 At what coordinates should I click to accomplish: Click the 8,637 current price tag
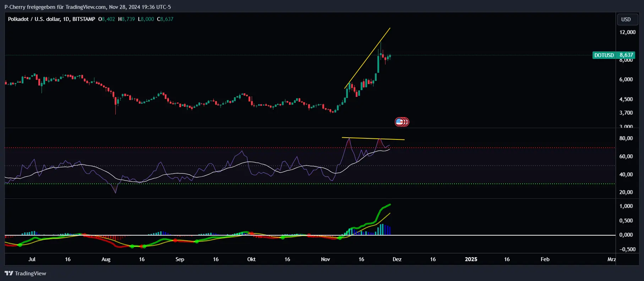626,55
